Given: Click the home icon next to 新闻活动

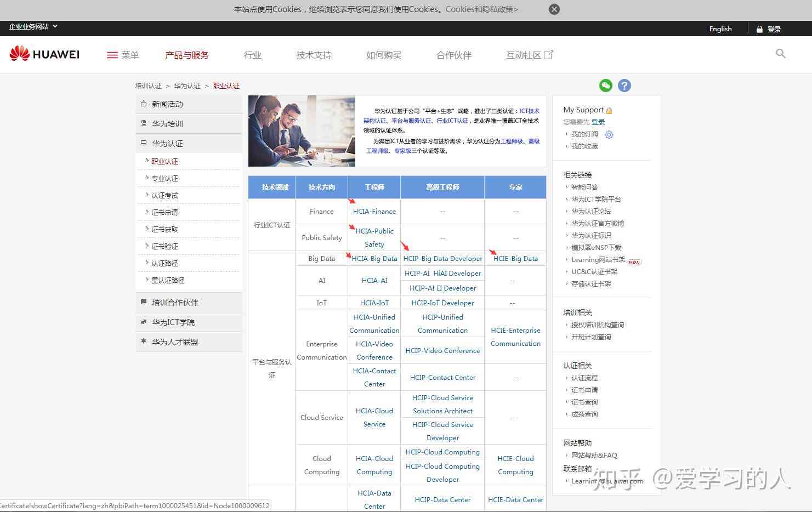Looking at the screenshot, I should [x=144, y=104].
